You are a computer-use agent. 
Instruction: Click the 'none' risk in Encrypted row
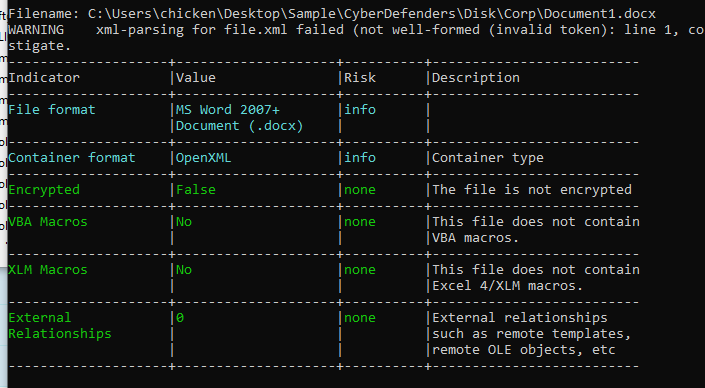360,190
